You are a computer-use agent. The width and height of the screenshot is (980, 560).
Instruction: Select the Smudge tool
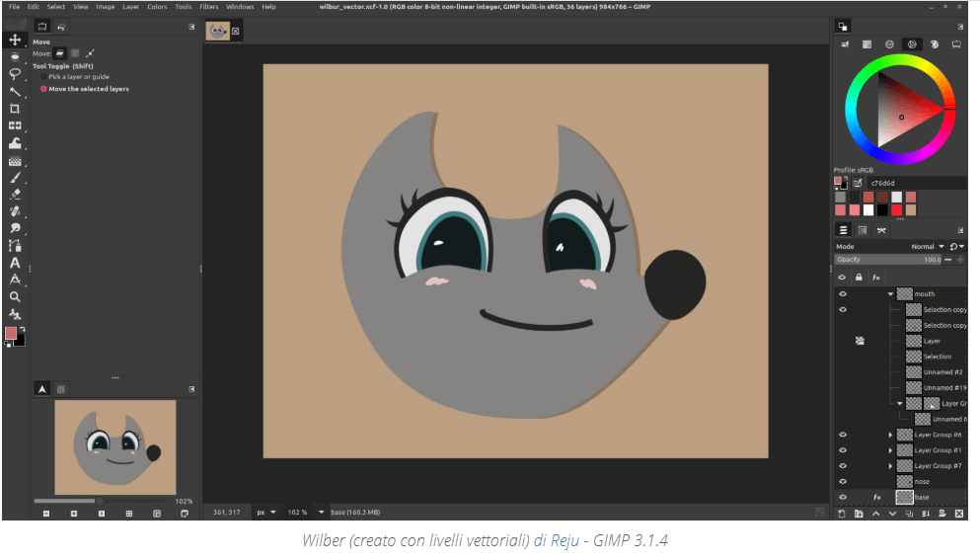pos(15,228)
